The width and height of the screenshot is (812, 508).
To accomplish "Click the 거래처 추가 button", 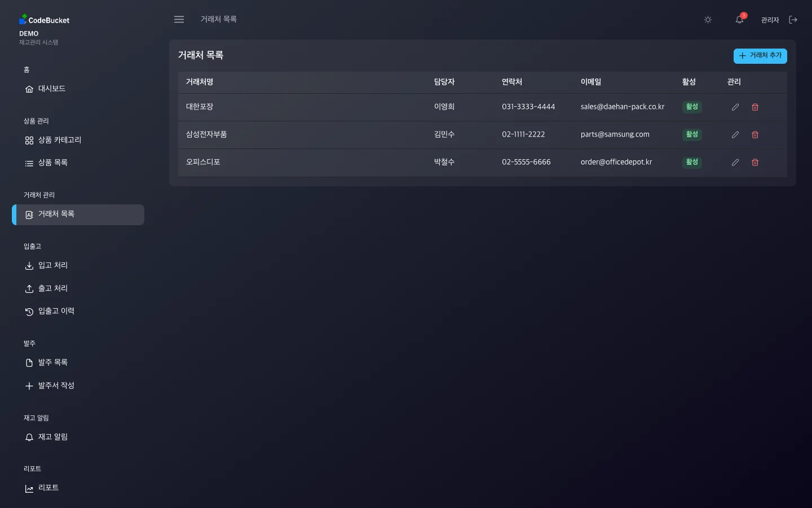I will (x=760, y=56).
